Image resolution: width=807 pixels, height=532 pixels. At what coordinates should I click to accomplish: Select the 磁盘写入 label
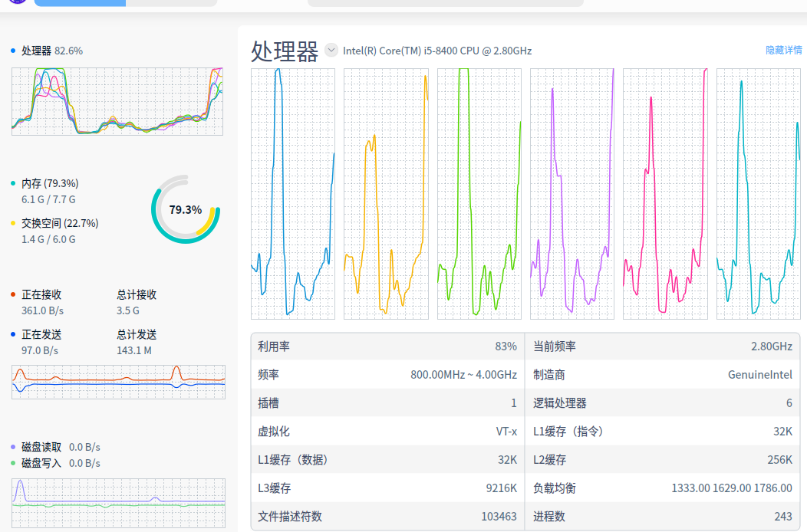coord(41,463)
